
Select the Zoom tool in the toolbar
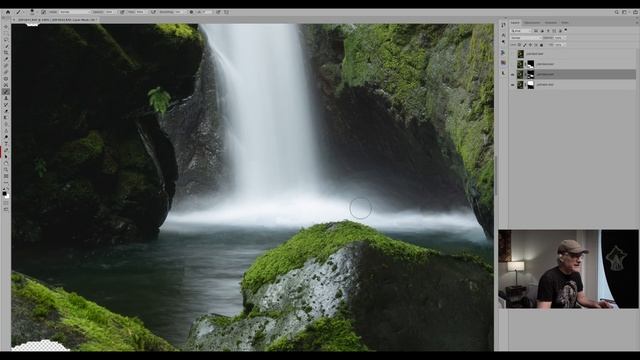coord(6,169)
